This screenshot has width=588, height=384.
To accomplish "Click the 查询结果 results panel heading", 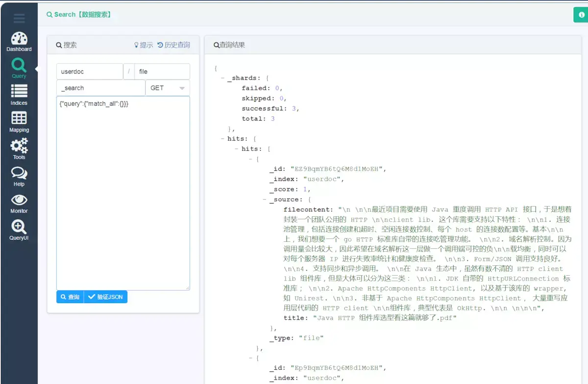I will coord(229,45).
